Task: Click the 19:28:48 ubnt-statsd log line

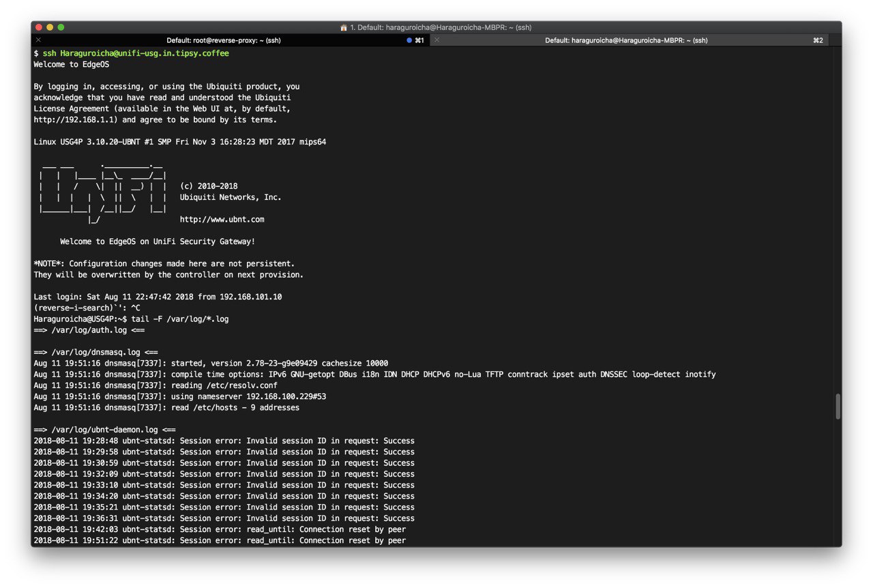Action: pos(224,441)
